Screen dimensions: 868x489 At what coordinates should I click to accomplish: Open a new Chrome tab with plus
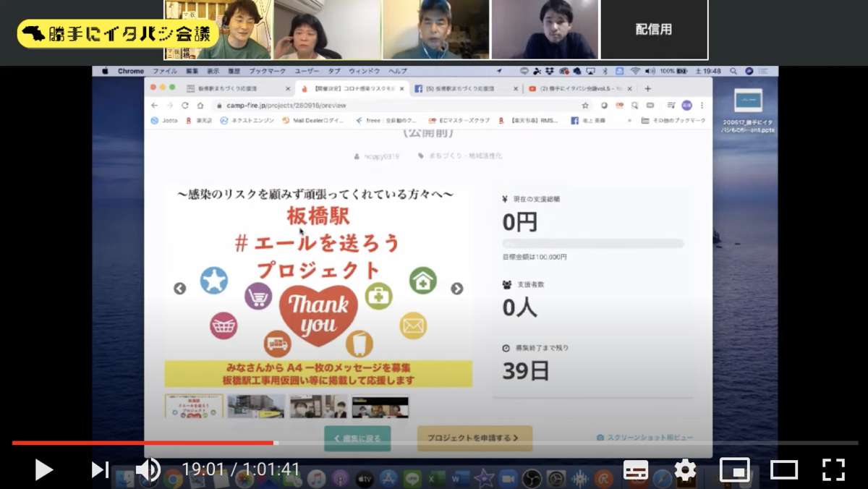[x=647, y=88]
